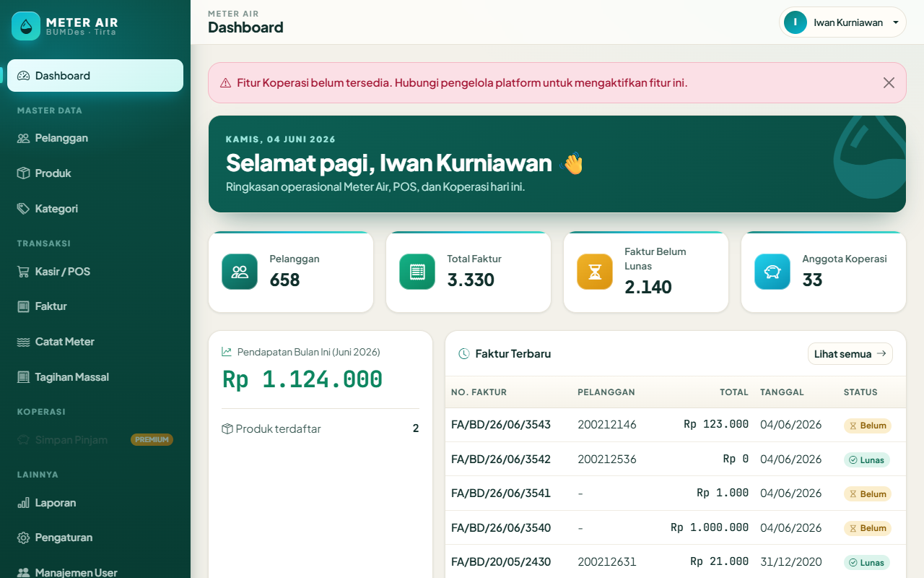This screenshot has height=578, width=924.
Task: Click the Kasir / POS cart icon
Action: [x=23, y=272]
